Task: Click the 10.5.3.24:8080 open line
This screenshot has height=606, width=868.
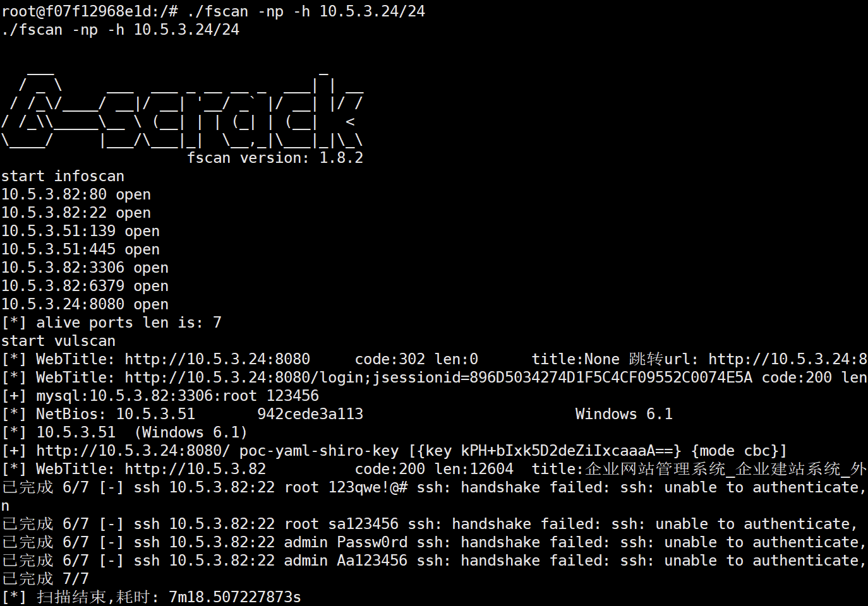Action: 85,304
